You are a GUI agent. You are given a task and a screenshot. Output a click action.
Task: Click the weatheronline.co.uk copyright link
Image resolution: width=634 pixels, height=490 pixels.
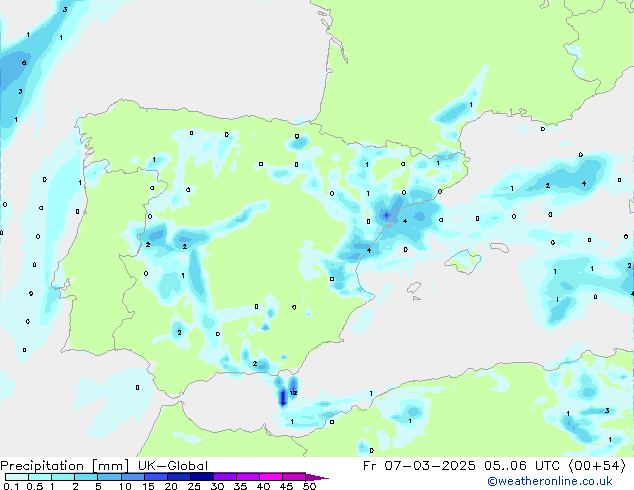550,481
